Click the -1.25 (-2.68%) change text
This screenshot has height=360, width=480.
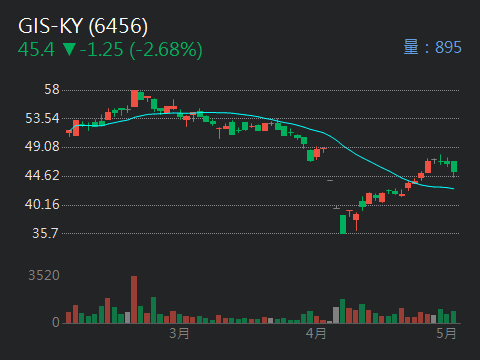(141, 50)
